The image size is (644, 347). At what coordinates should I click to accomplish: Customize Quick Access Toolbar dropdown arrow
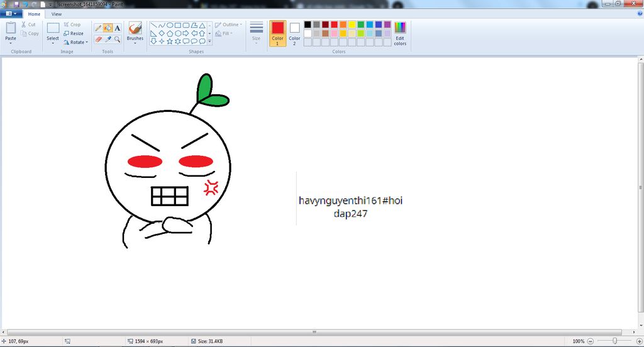(50, 4)
